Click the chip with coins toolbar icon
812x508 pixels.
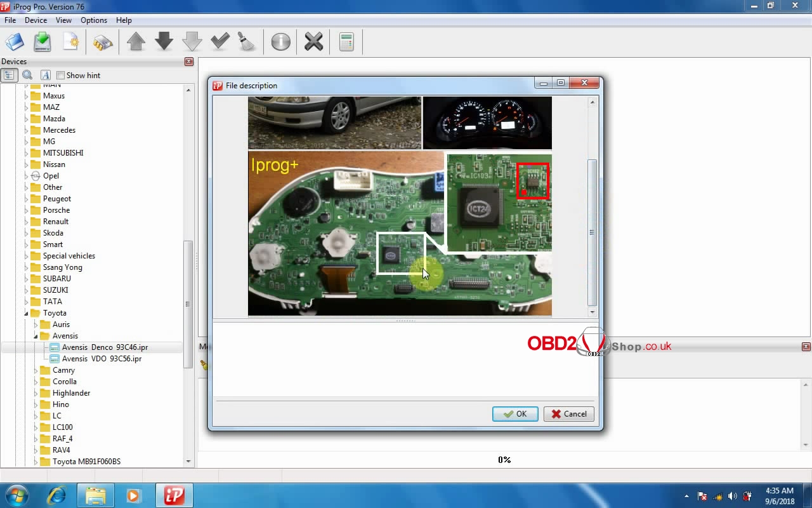[x=103, y=43]
